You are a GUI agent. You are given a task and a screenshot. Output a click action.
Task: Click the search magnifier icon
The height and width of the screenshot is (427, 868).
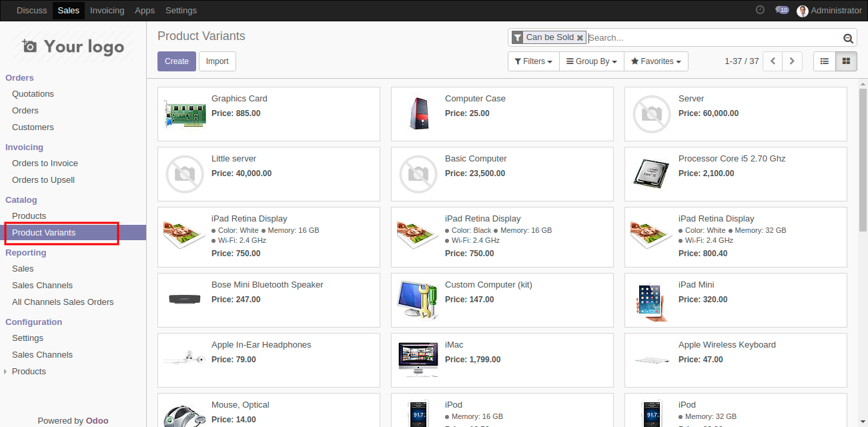click(848, 37)
